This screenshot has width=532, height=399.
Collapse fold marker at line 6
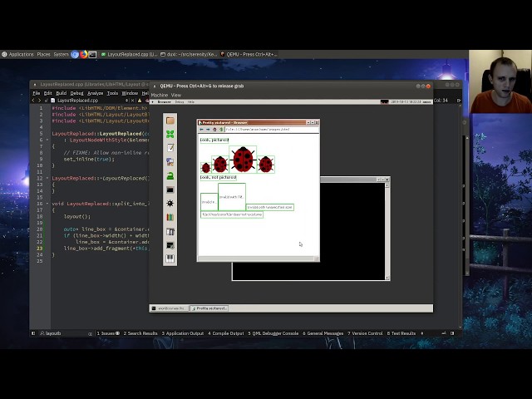[x=47, y=140]
